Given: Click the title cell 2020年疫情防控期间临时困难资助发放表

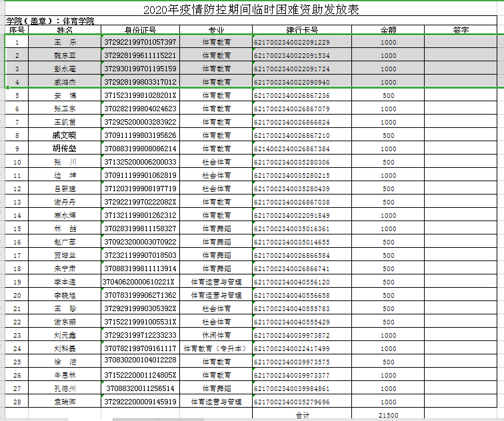Looking at the screenshot, I should point(251,9).
